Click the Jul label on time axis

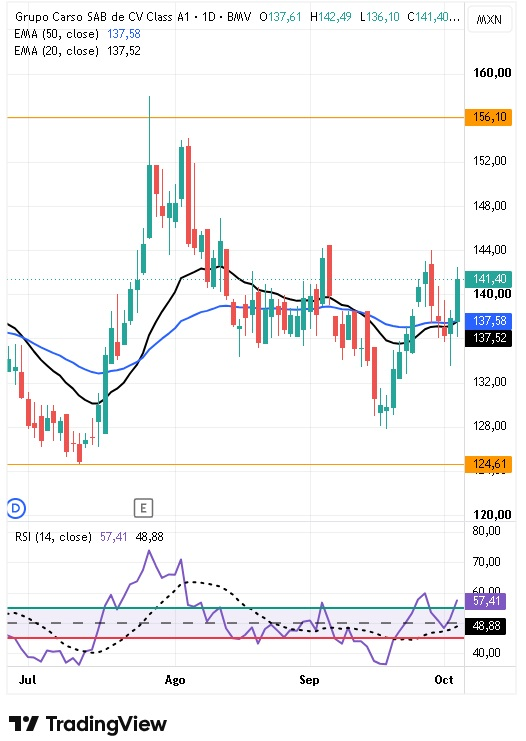coord(27,680)
